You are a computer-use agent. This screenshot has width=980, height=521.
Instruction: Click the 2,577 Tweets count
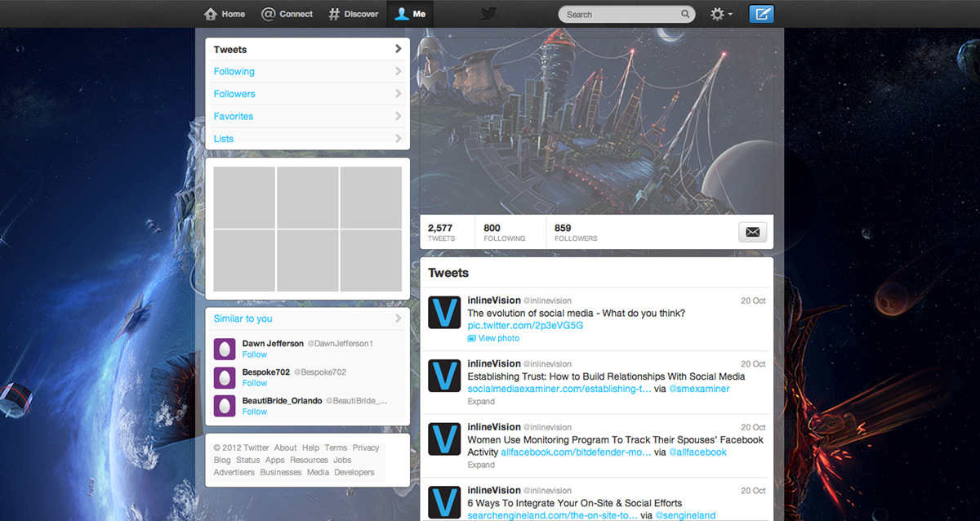point(442,233)
